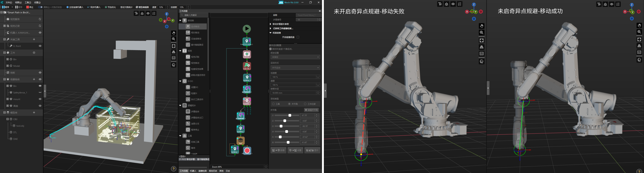
Task: Click the J1 joint angle slider
Action: (290, 115)
